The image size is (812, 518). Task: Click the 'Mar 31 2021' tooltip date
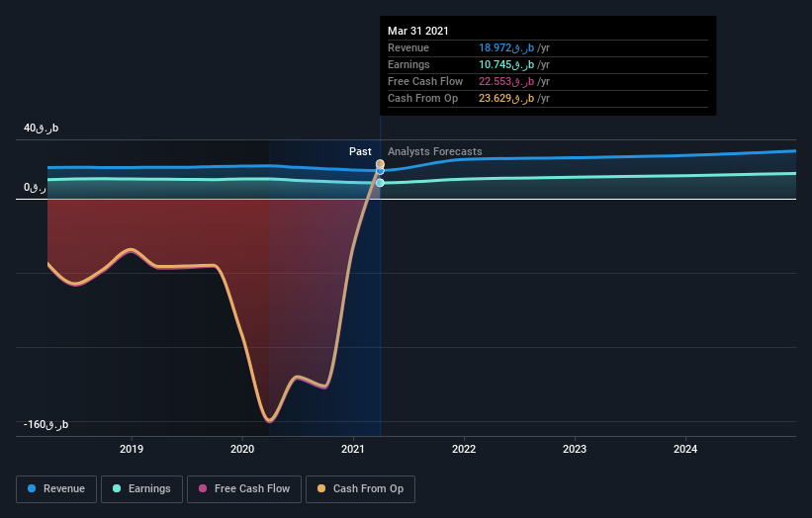pos(418,31)
